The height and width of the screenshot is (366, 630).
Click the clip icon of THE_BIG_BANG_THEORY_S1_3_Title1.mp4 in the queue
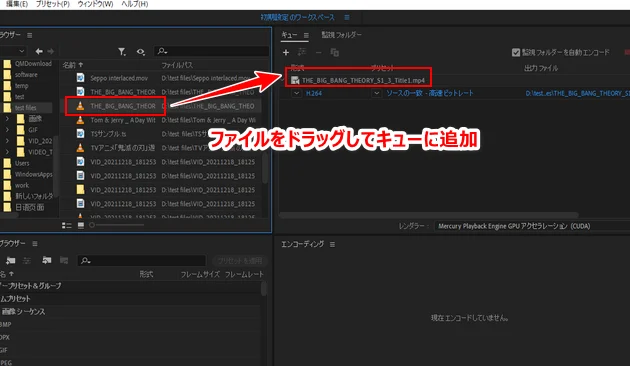point(295,80)
